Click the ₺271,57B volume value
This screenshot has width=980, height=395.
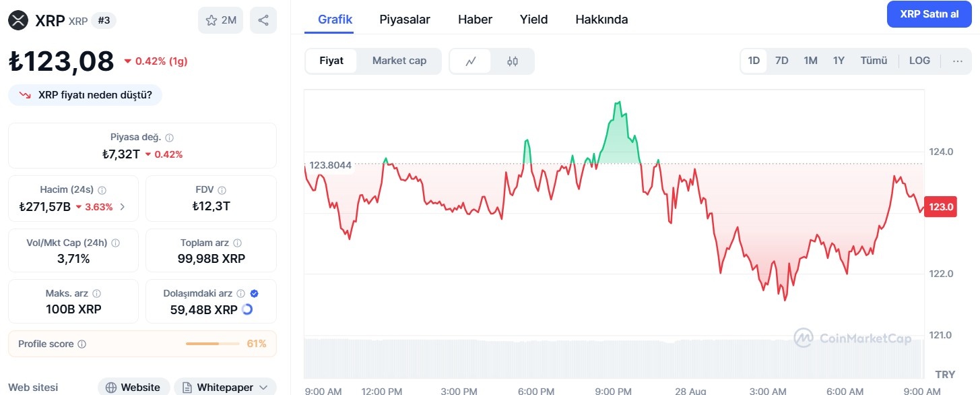[x=45, y=207]
